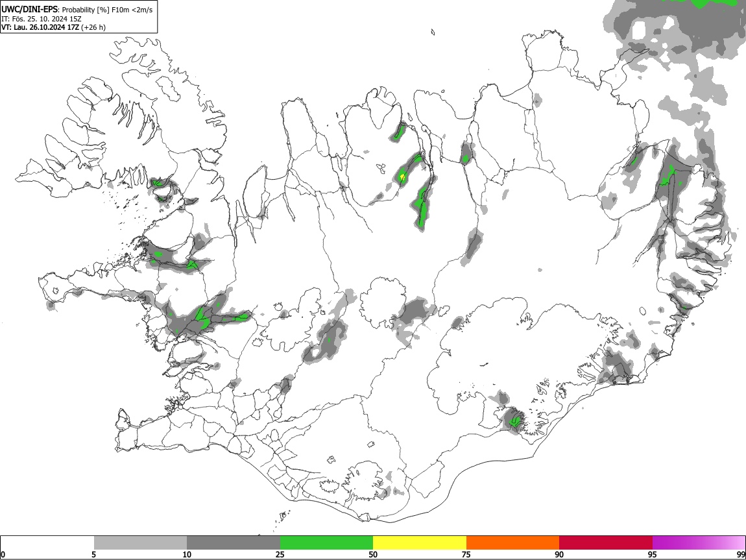The width and height of the screenshot is (746, 560).
Task: Click the legend tick label '90'
Action: click(559, 555)
